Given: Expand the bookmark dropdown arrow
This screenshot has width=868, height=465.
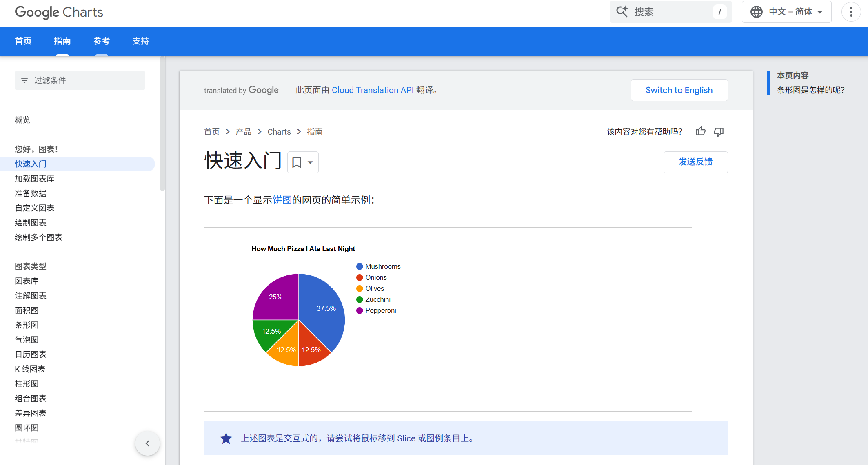Looking at the screenshot, I should (310, 162).
